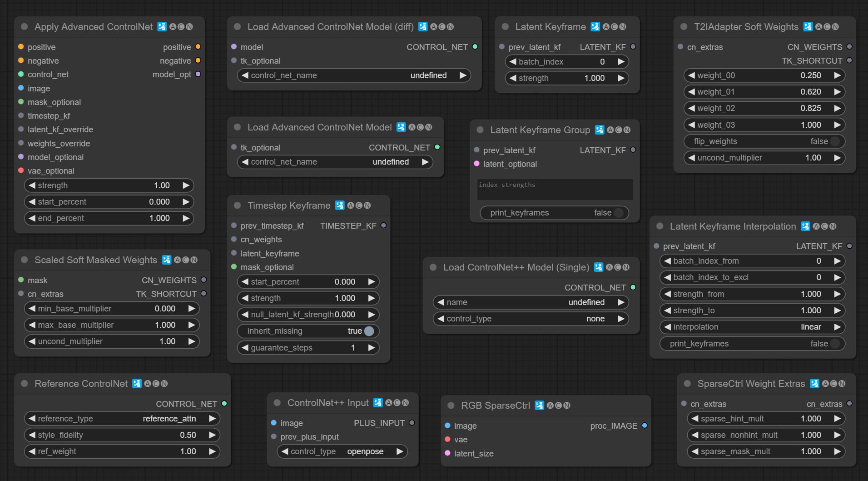This screenshot has width=868, height=481.
Task: Decrease style_fidelity with its left arrow
Action: (32, 435)
